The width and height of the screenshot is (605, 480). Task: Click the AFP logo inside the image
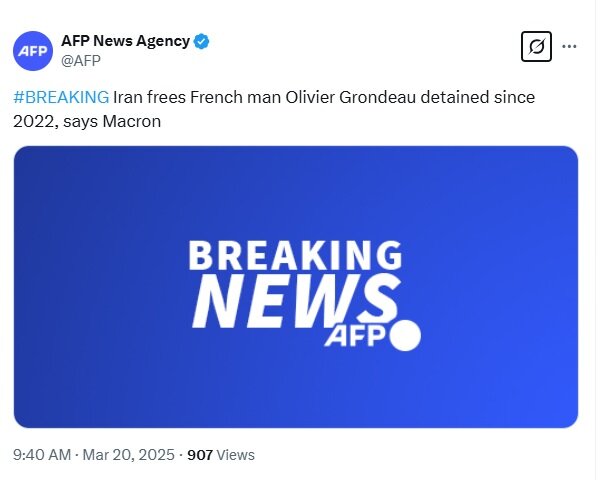click(353, 337)
